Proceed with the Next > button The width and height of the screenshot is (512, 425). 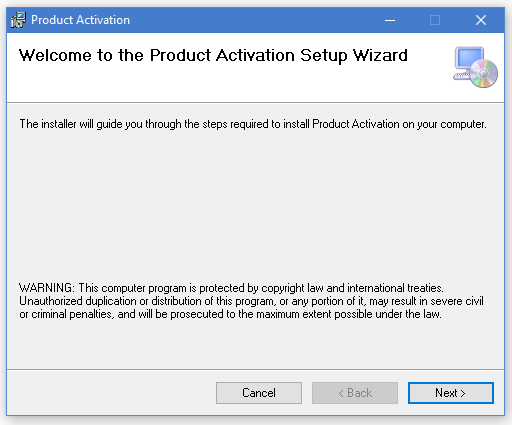tap(451, 393)
